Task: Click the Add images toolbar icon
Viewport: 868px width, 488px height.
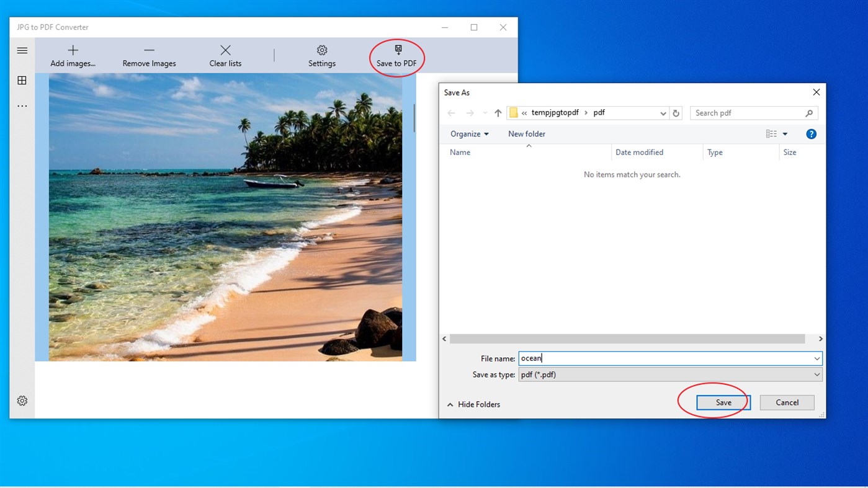Action: click(73, 50)
